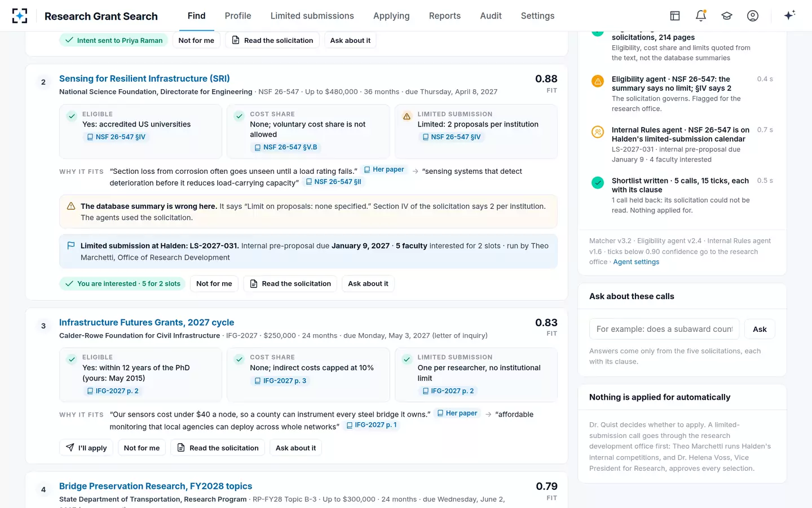Screen dimensions: 812x508
Task: Click 'Ask about it' for Sensing for Resilient Infrastructure
Action: pyautogui.click(x=368, y=283)
